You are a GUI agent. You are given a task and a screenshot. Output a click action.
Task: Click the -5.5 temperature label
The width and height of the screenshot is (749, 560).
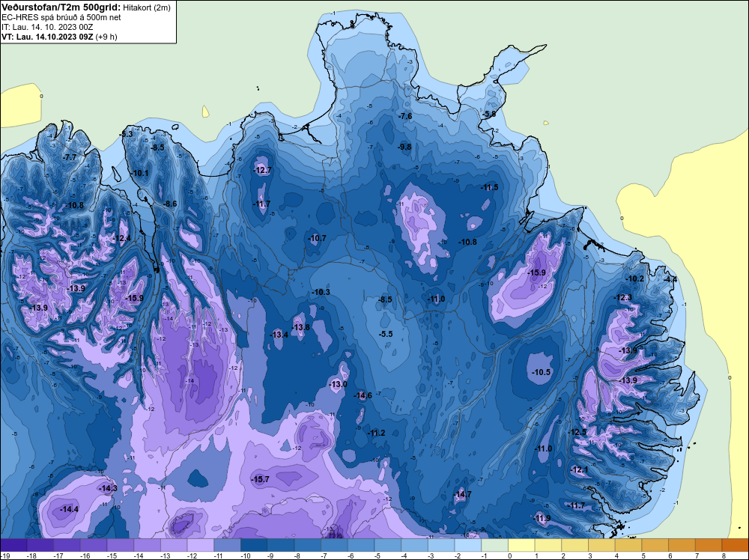tap(386, 334)
